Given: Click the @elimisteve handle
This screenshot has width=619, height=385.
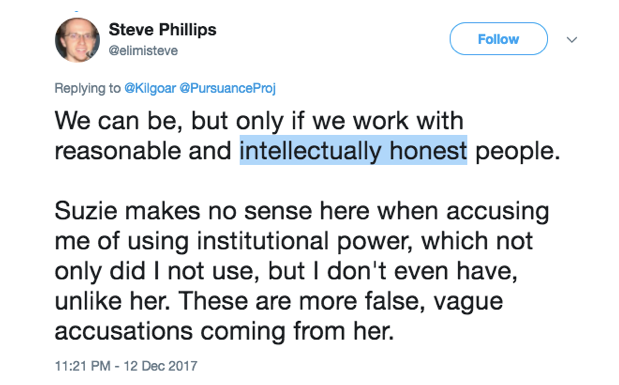Looking at the screenshot, I should coord(143,51).
